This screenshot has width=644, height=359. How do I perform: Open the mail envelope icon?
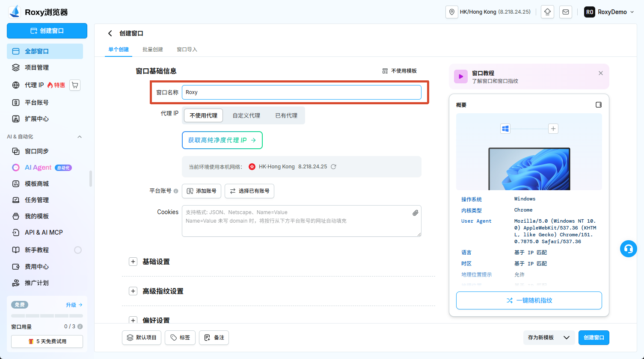coord(566,12)
